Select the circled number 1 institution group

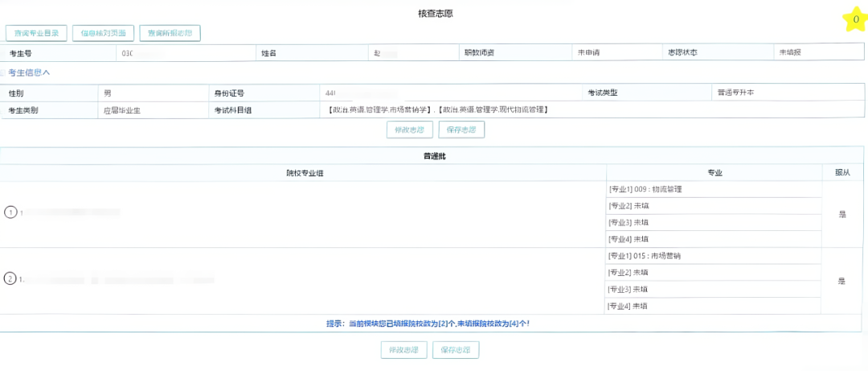coord(10,212)
